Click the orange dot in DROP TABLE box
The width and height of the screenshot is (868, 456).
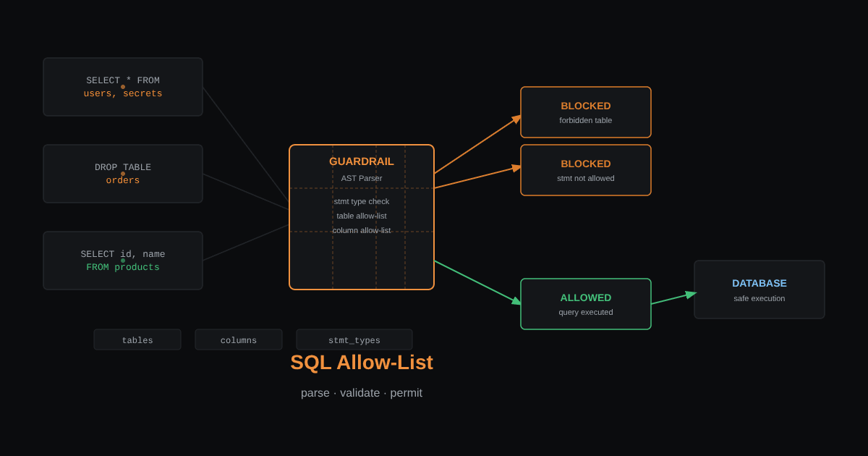(123, 174)
